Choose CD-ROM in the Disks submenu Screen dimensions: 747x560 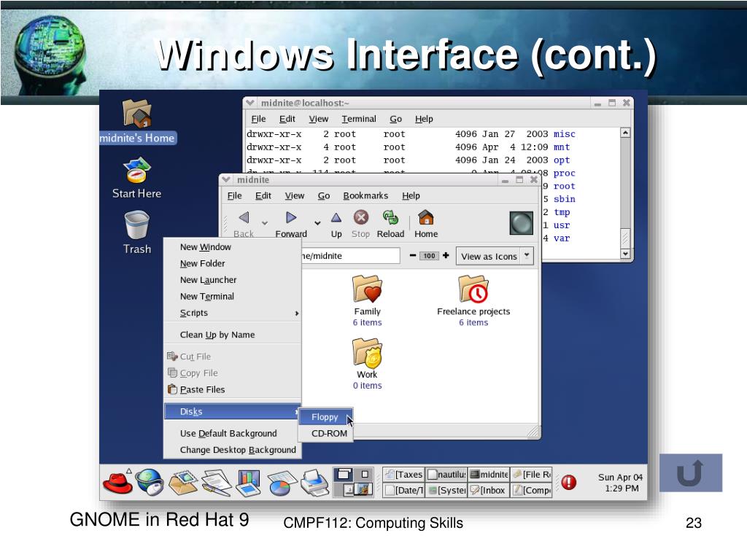click(x=325, y=434)
